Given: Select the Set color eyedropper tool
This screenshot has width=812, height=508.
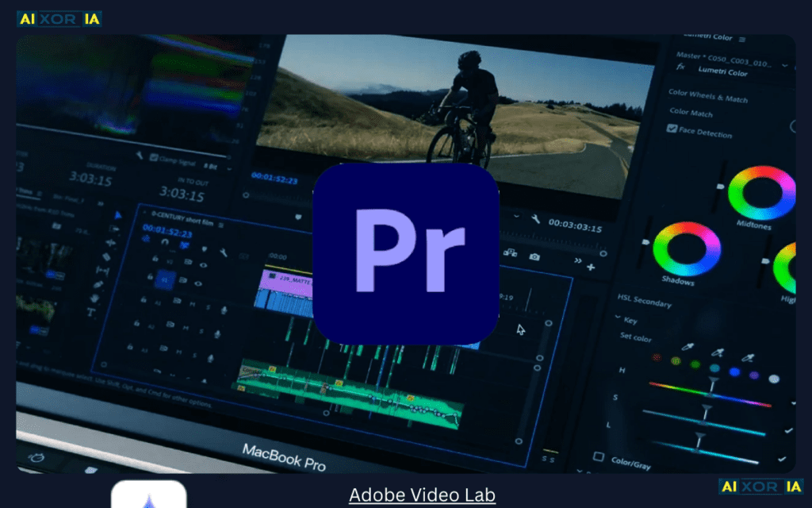Looking at the screenshot, I should click(x=688, y=346).
